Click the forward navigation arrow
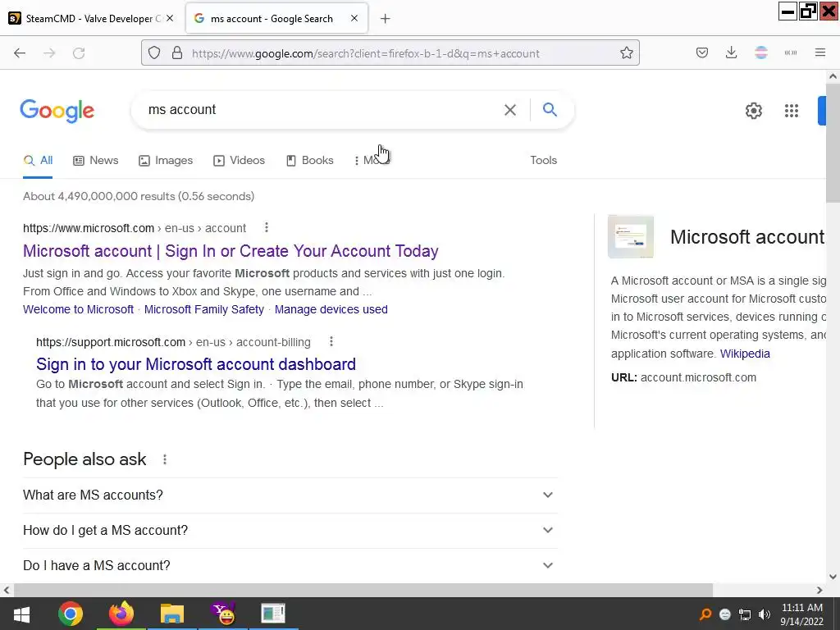 [49, 53]
